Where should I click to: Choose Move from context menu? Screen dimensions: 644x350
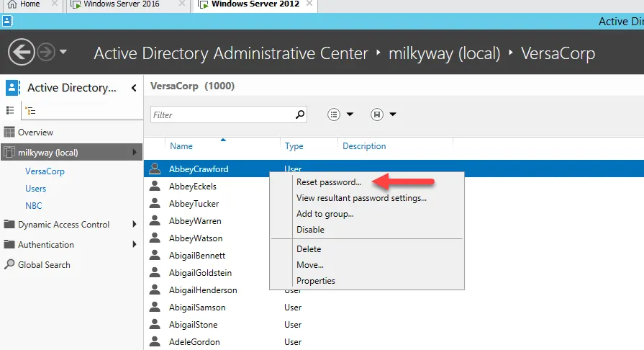(x=310, y=265)
